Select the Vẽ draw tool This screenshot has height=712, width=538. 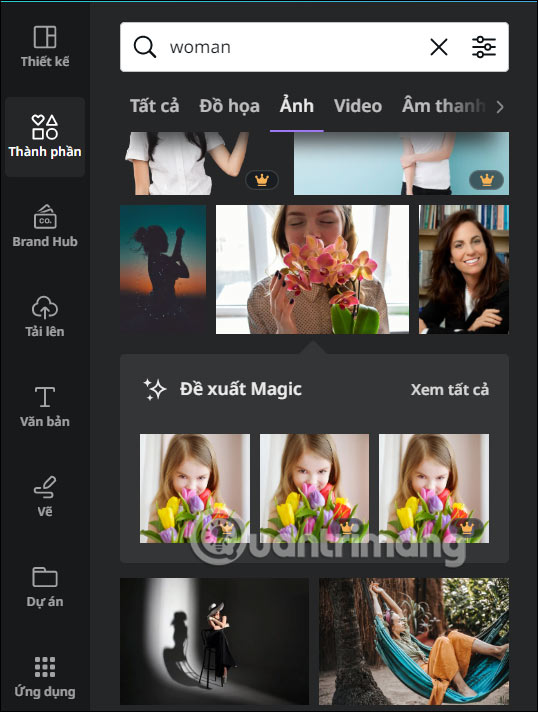(44, 496)
